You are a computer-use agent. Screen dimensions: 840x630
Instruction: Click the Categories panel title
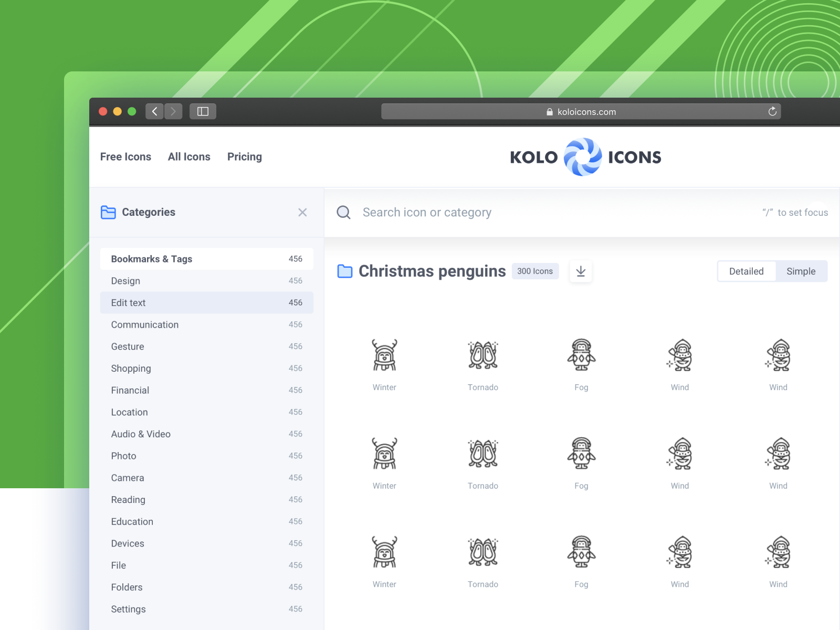149,212
